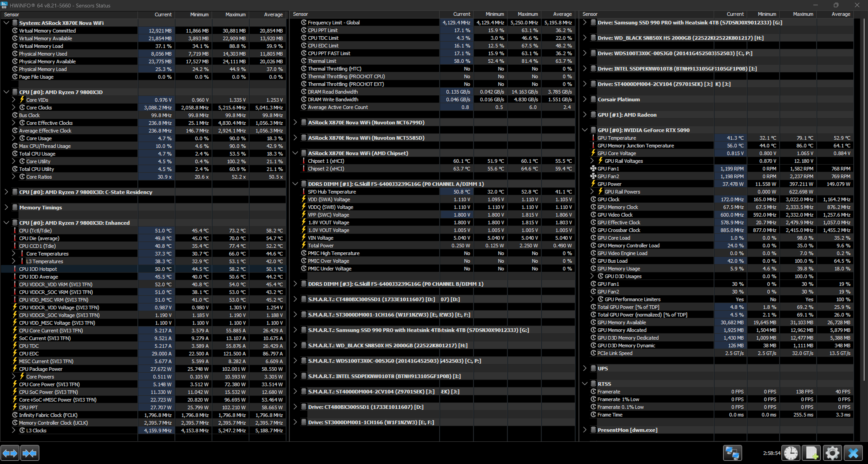This screenshot has width=868, height=464.
Task: Collapse the CPU [#0]: AMD Ryzen 7 9800X3D group
Action: [x=6, y=92]
